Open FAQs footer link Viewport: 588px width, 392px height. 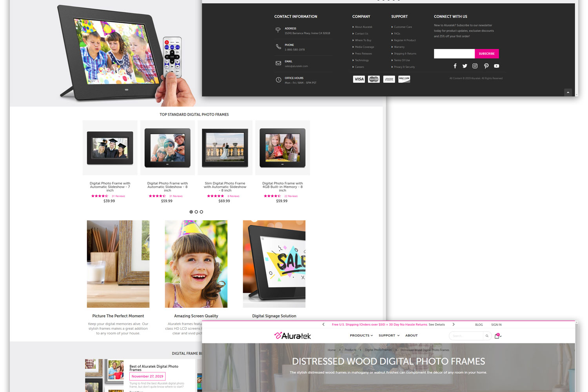coord(397,34)
